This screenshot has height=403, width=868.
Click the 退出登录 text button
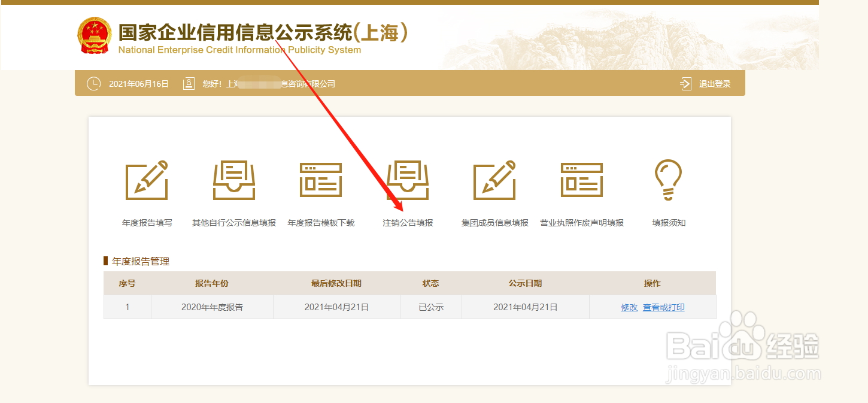715,83
